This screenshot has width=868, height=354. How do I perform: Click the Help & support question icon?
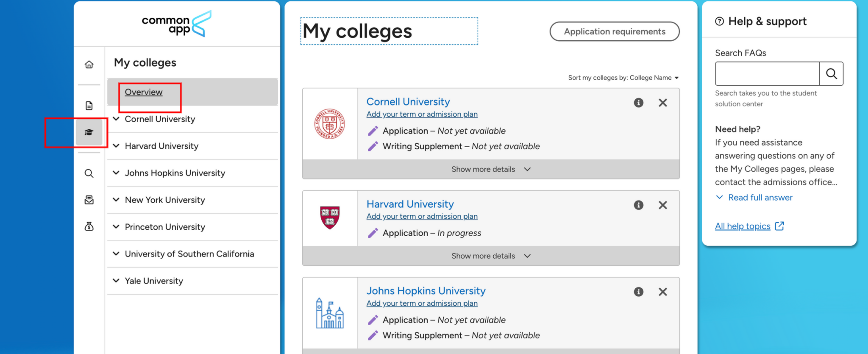click(720, 21)
